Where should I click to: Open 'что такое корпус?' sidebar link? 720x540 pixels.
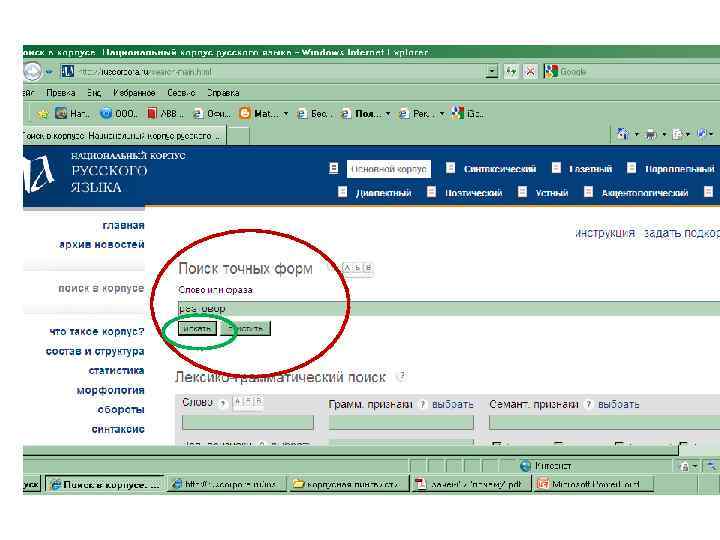click(x=96, y=331)
